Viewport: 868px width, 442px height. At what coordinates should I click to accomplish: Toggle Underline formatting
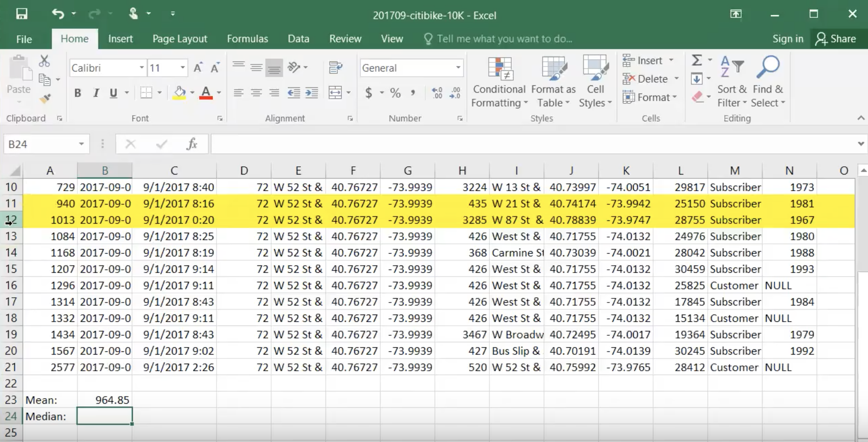[114, 93]
